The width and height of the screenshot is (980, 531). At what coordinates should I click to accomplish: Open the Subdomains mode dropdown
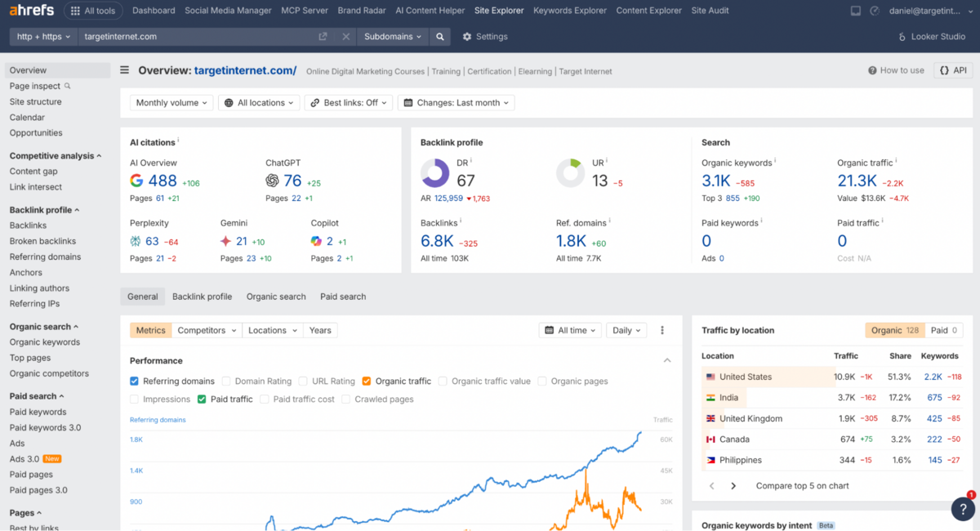pos(393,37)
